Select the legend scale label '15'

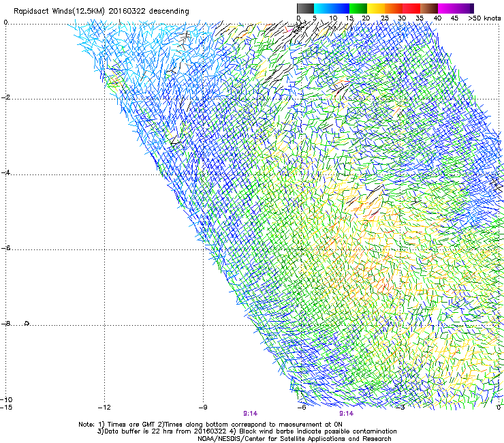pyautogui.click(x=349, y=18)
